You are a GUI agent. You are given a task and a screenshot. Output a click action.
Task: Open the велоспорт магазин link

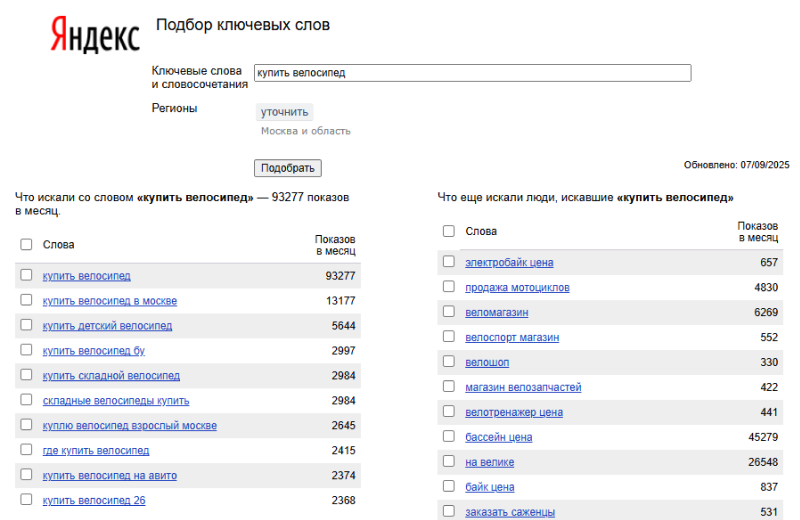(512, 337)
